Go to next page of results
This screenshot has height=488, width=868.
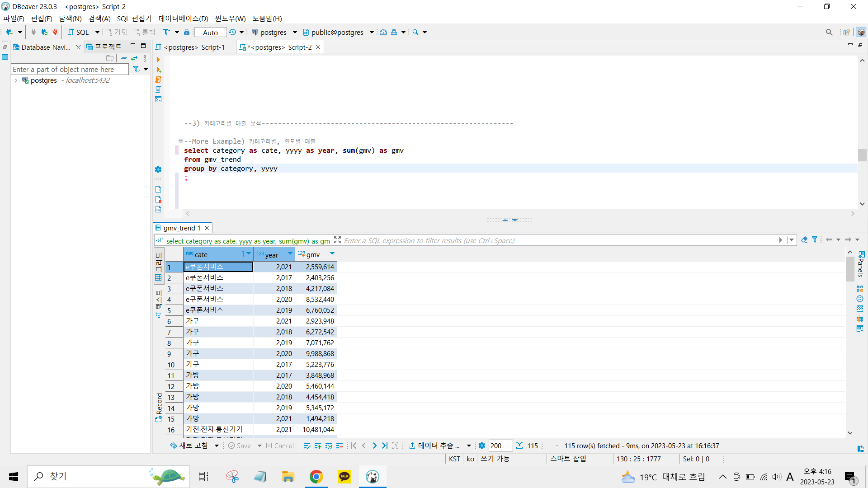(374, 446)
